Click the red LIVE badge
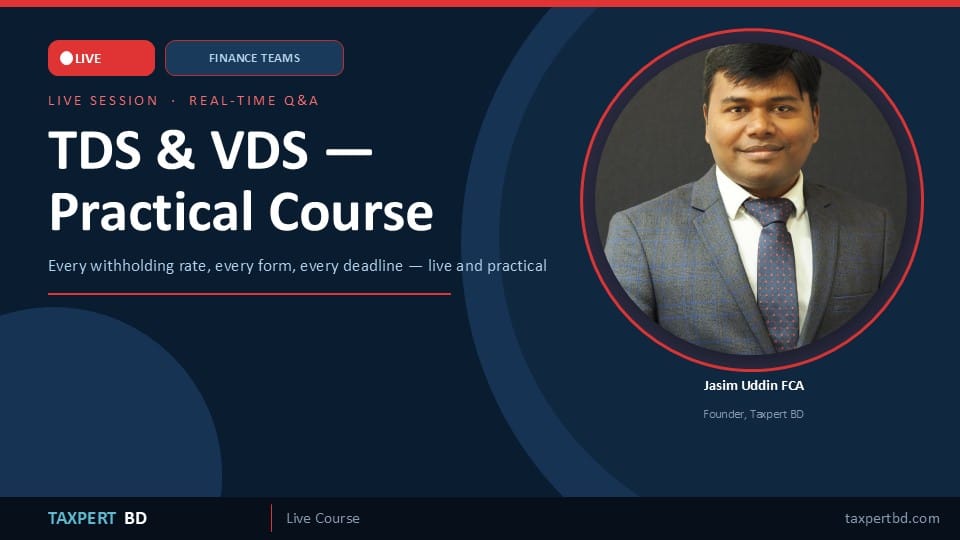 tap(101, 58)
